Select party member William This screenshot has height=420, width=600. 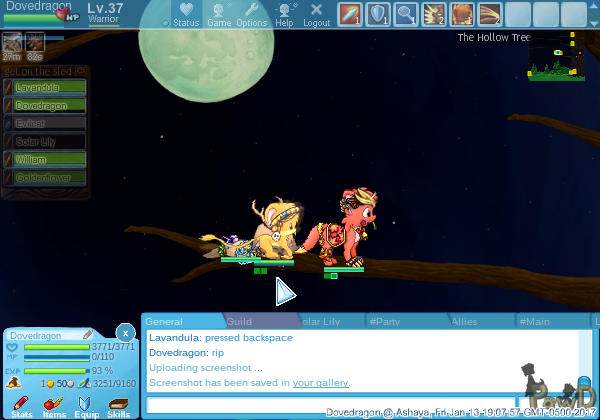[x=44, y=159]
